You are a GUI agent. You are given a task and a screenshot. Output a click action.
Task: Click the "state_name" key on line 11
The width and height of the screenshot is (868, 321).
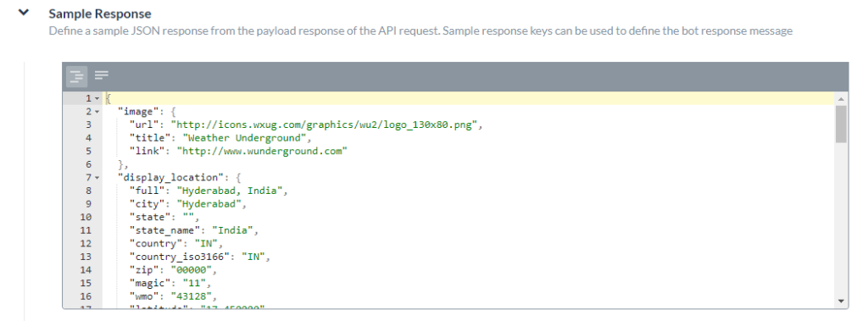164,230
